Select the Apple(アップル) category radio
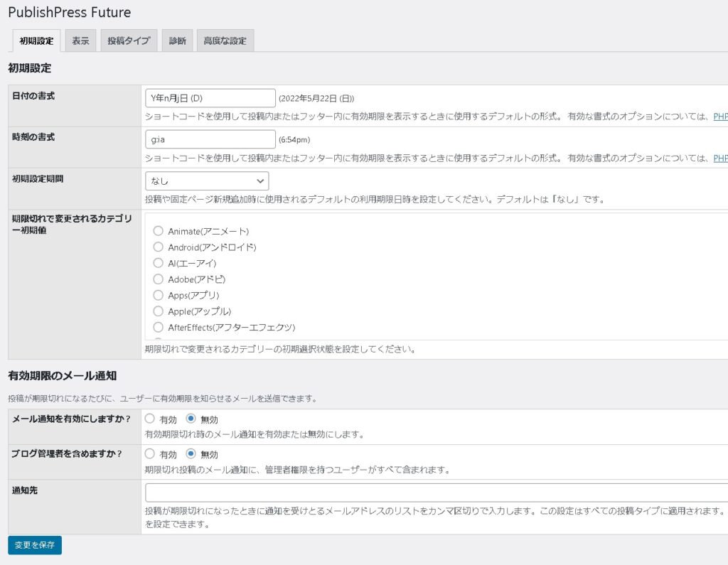Screen dimensions: 728x565 click(159, 311)
